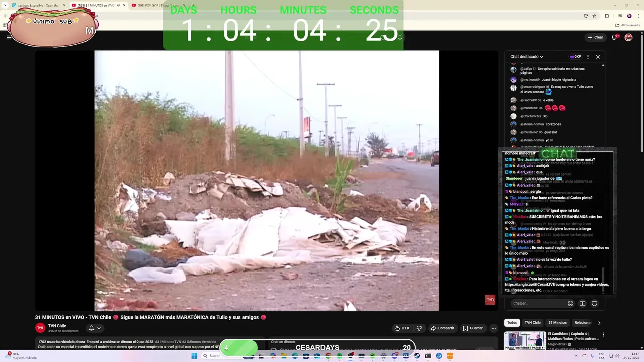Close the castiocs Extensible browser tab
Viewport: 644px width, 362px height.
[x=64, y=5]
